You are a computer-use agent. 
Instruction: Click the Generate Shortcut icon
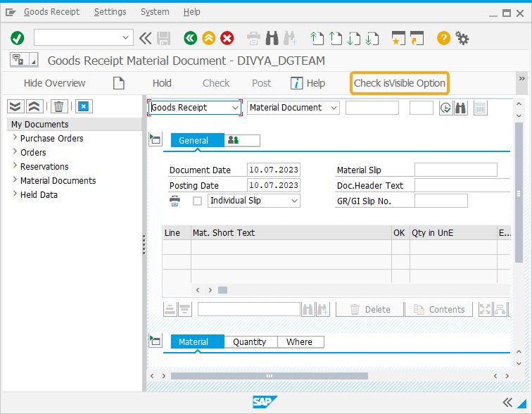(x=417, y=38)
